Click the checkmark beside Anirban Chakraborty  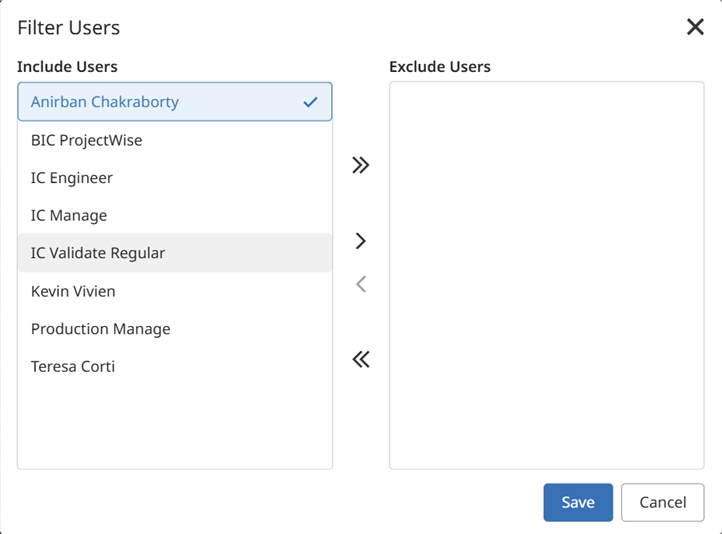point(310,102)
